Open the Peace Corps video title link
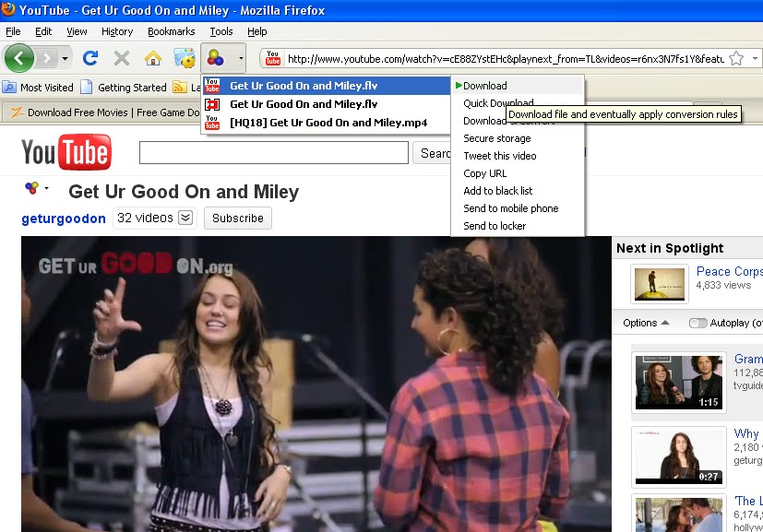Screen dimensions: 763x532 coord(729,271)
